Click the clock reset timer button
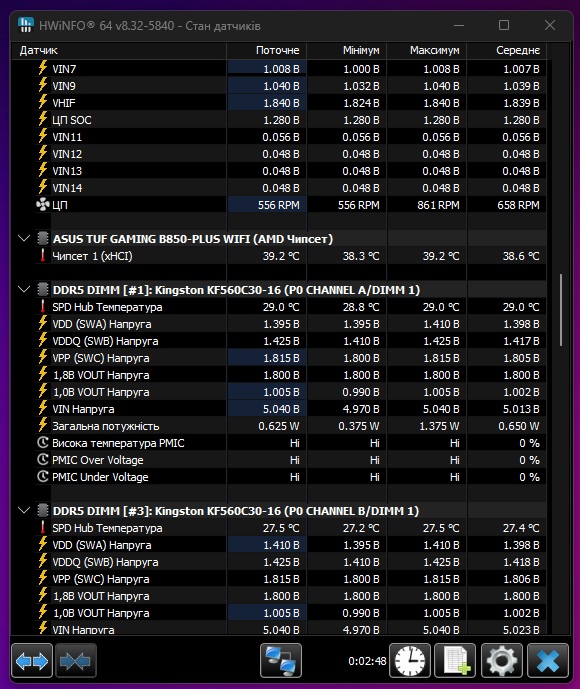580x689 pixels. point(410,661)
